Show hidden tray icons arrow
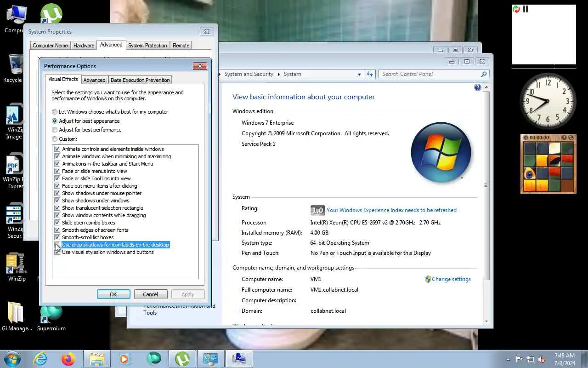The height and width of the screenshot is (368, 588). point(508,360)
